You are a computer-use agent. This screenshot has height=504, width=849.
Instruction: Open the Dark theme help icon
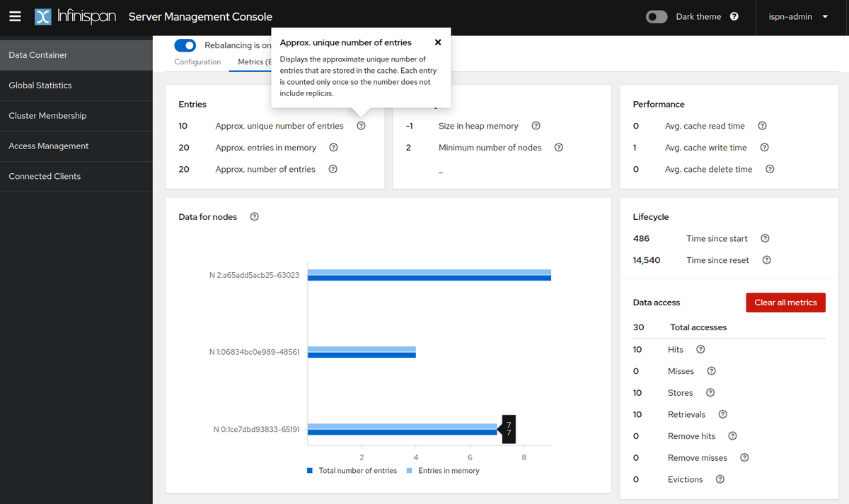coord(734,16)
